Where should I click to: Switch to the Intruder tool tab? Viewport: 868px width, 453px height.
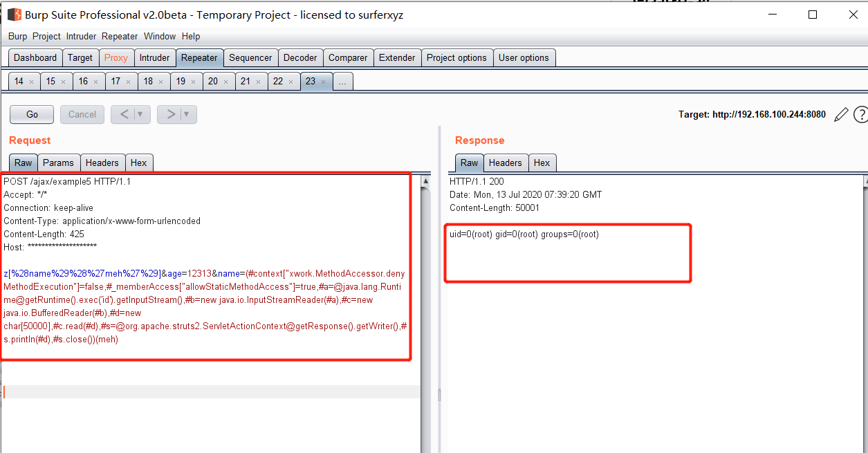coord(154,58)
